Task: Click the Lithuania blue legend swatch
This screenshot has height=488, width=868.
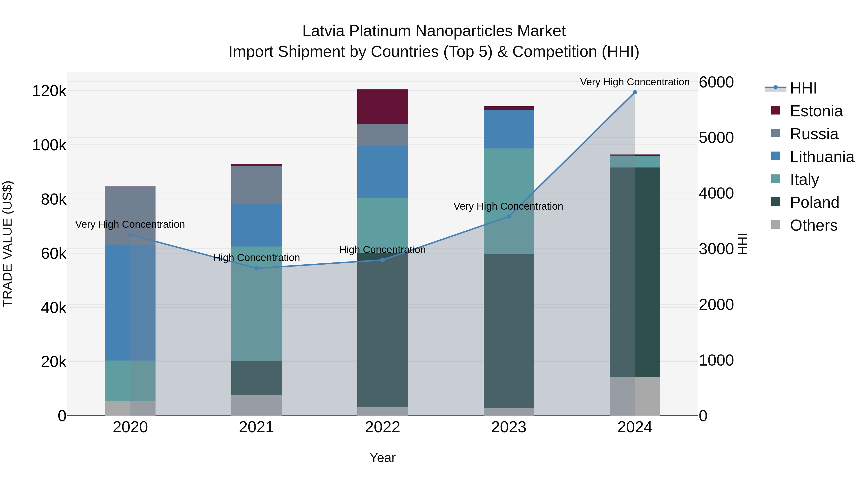Action: click(x=775, y=156)
